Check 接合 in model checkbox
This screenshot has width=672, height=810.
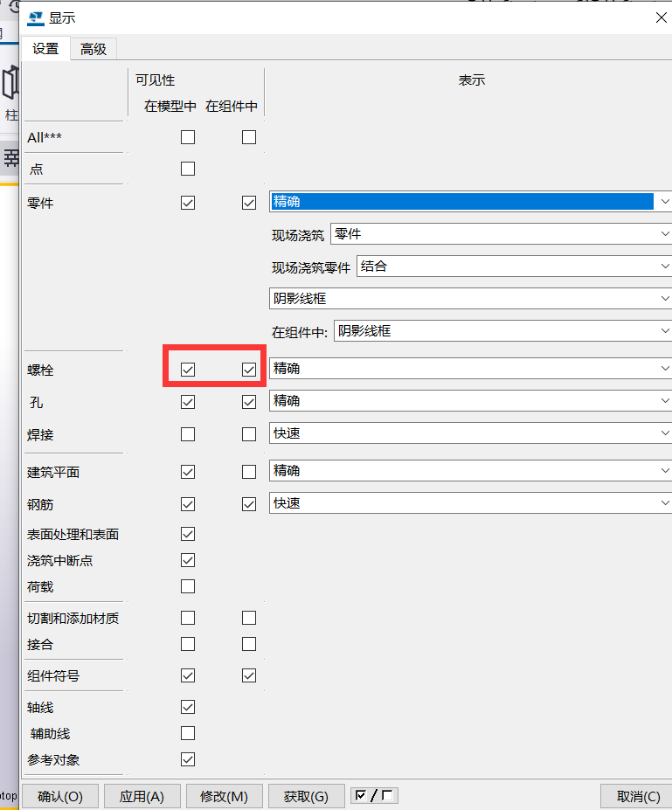188,644
